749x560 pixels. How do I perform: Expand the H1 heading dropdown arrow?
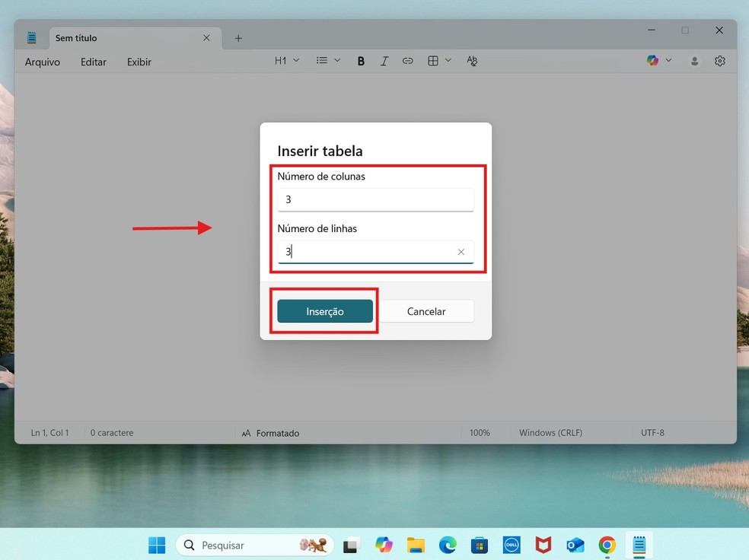tap(296, 61)
